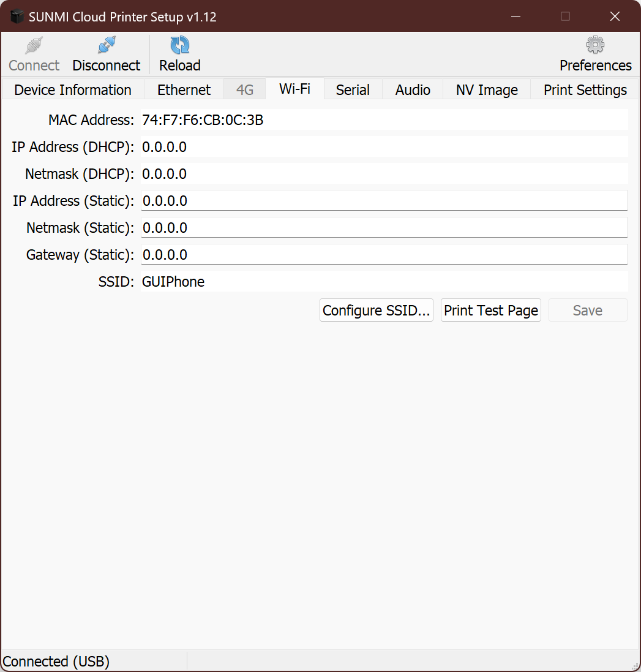The height and width of the screenshot is (672, 641).
Task: Select the 4G tab
Action: coord(245,90)
